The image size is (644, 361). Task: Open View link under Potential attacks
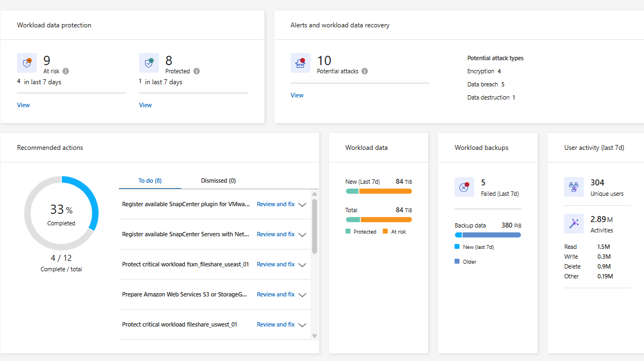tap(297, 95)
